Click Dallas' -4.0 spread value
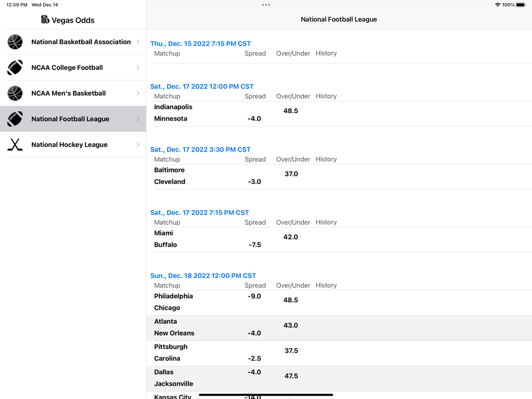The width and height of the screenshot is (532, 399). (254, 372)
